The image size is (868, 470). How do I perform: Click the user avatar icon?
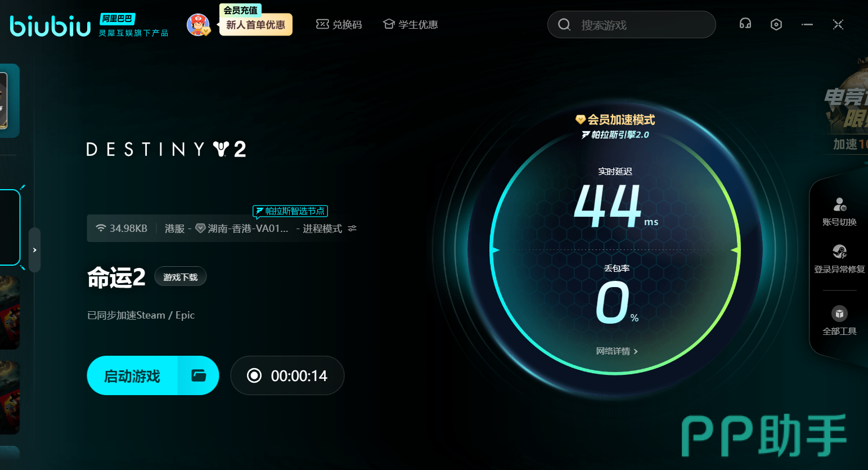197,25
